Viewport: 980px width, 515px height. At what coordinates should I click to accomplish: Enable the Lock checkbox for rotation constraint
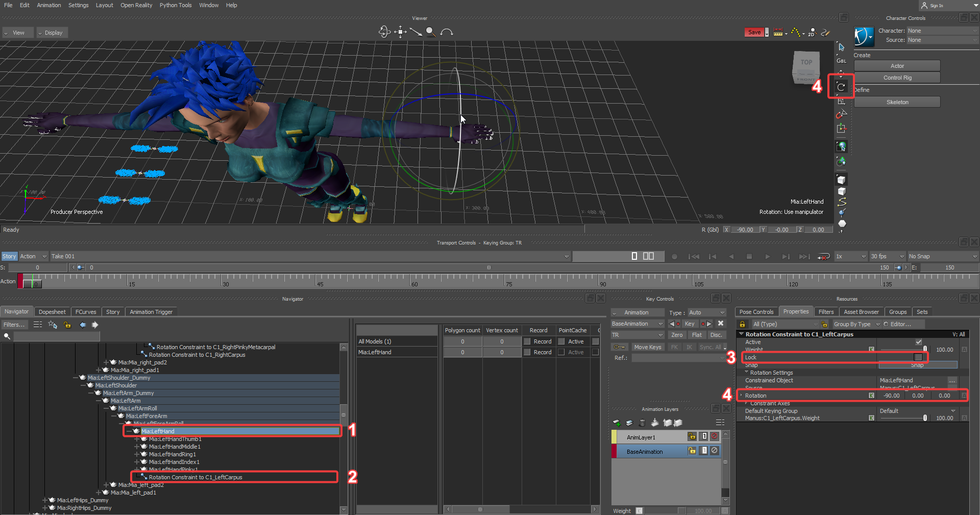pyautogui.click(x=918, y=357)
